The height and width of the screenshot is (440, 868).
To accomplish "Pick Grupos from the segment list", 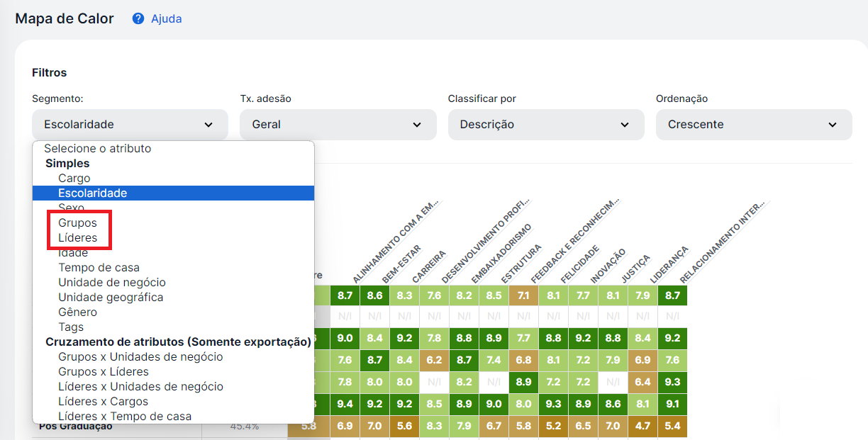I will pyautogui.click(x=77, y=223).
